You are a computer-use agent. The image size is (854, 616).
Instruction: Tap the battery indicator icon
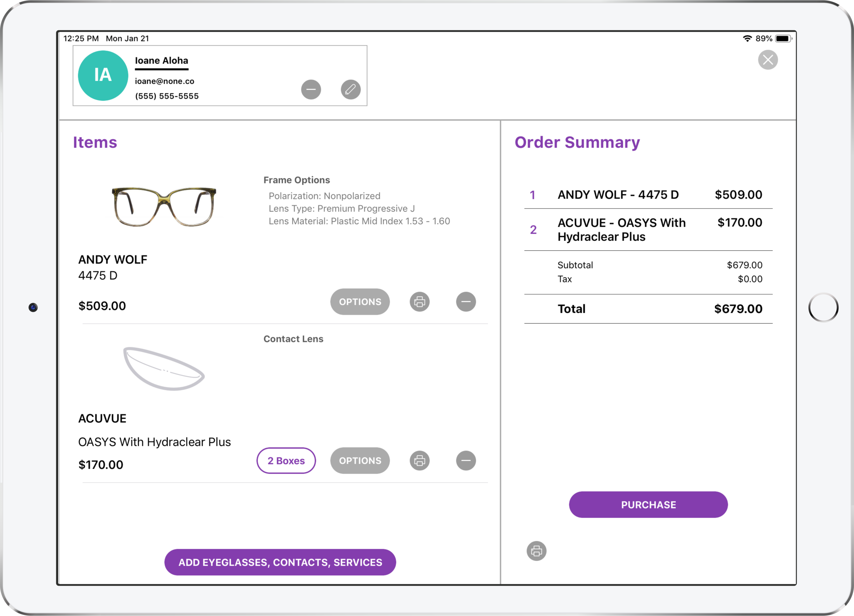783,38
